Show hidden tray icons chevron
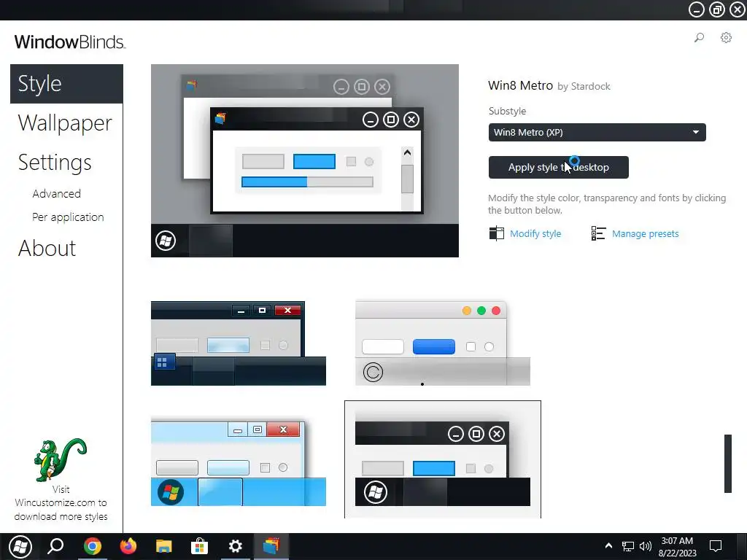This screenshot has width=747, height=560. (608, 546)
